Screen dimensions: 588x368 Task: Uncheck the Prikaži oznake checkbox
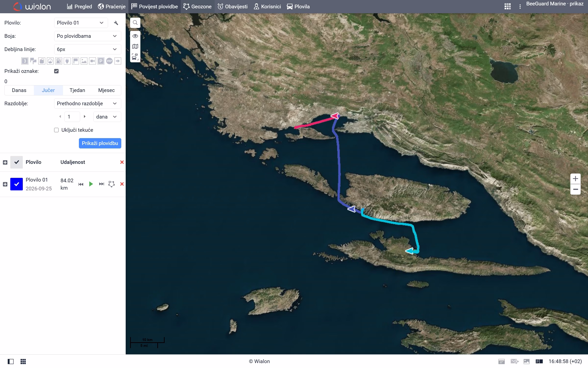point(56,71)
